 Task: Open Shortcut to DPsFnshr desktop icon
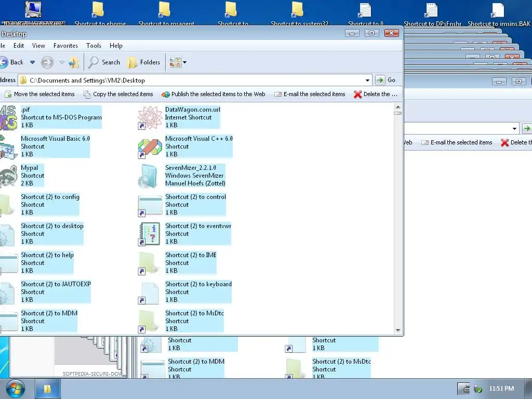tap(432, 14)
